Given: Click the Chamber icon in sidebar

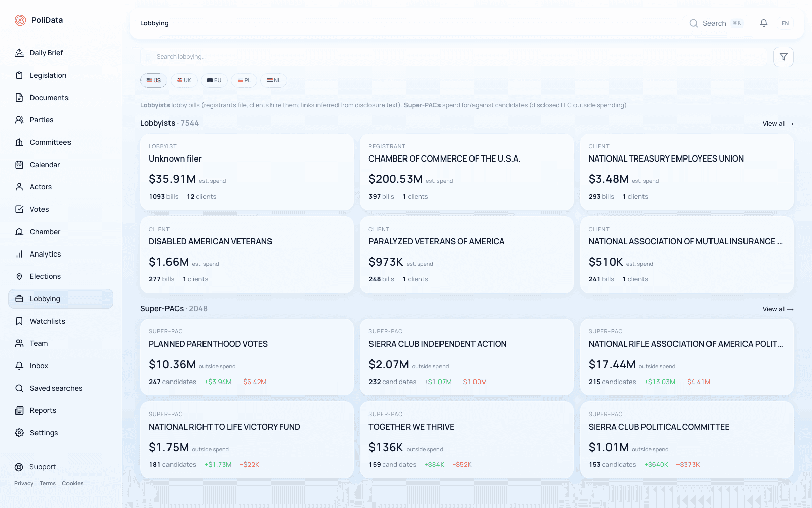Looking at the screenshot, I should click(19, 232).
